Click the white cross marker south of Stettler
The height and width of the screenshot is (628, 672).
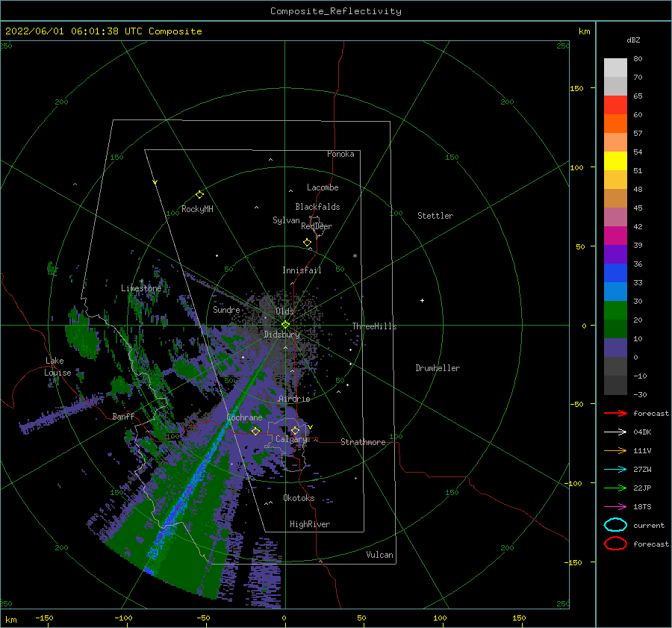pyautogui.click(x=422, y=300)
